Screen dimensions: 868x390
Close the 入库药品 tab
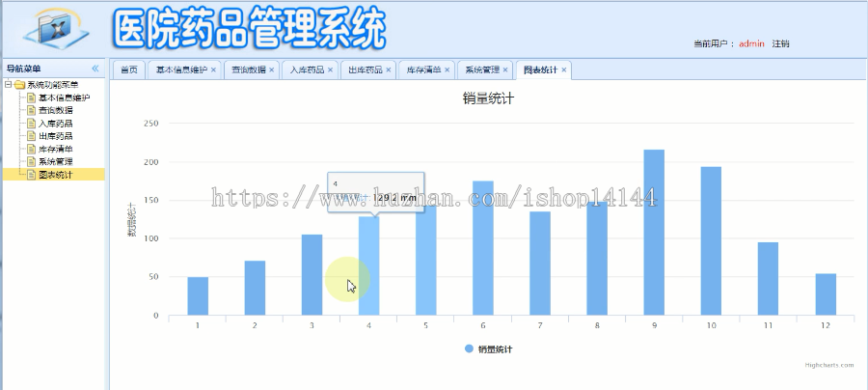tap(331, 70)
